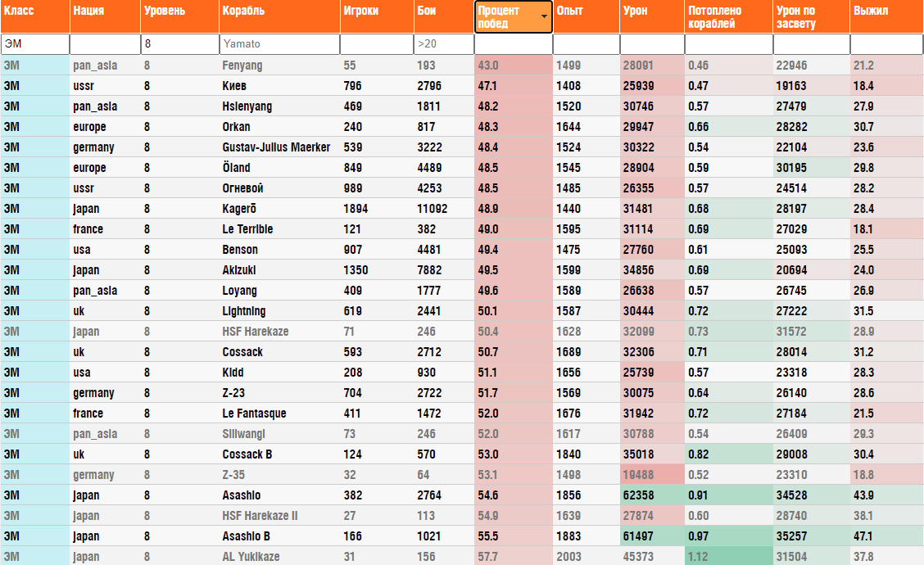Screen dimensions: 924x565
Task: Focus the Процент побед filter field
Action: pos(514,43)
